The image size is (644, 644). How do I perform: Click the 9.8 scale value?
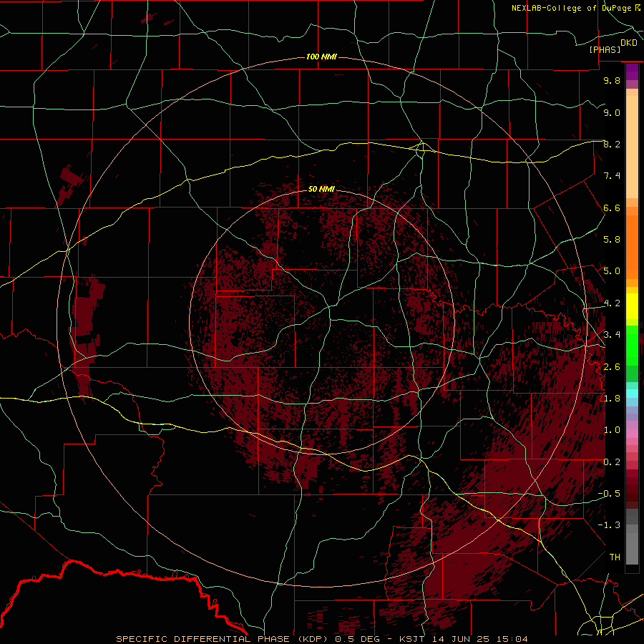pyautogui.click(x=612, y=80)
